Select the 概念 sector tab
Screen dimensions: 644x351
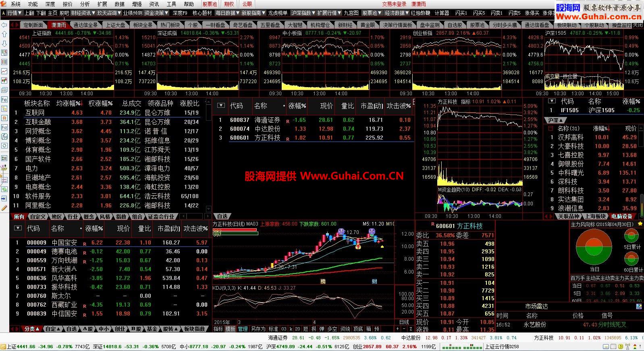89,217
